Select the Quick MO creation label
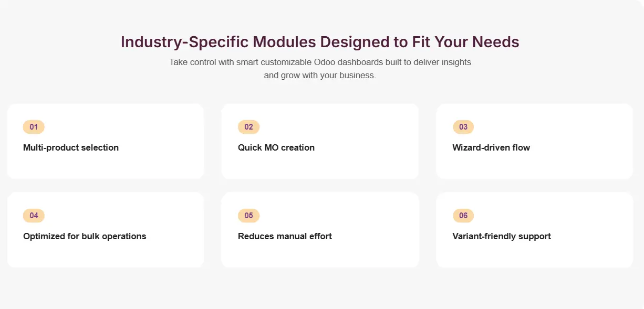 (x=276, y=148)
